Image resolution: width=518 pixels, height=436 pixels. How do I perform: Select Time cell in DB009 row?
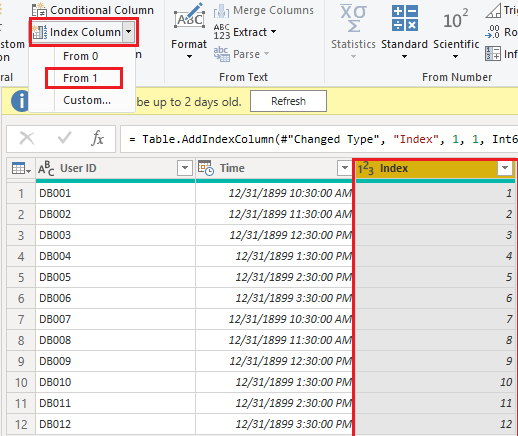coord(274,361)
